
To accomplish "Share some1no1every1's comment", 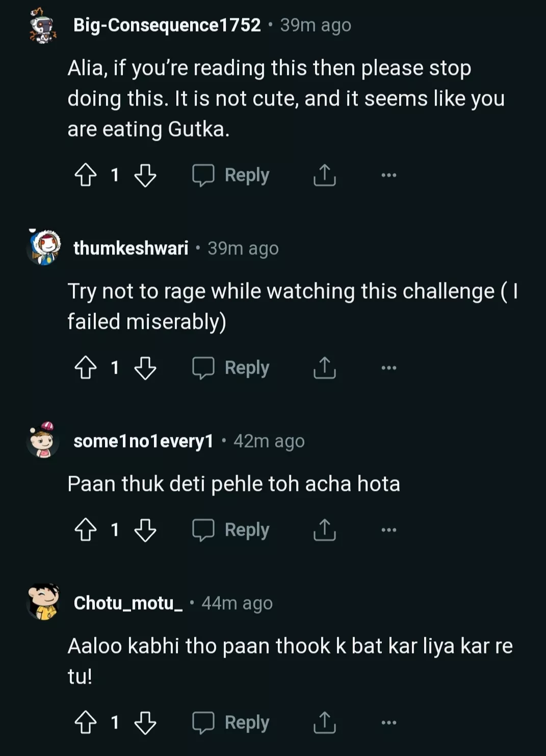I will (x=325, y=530).
